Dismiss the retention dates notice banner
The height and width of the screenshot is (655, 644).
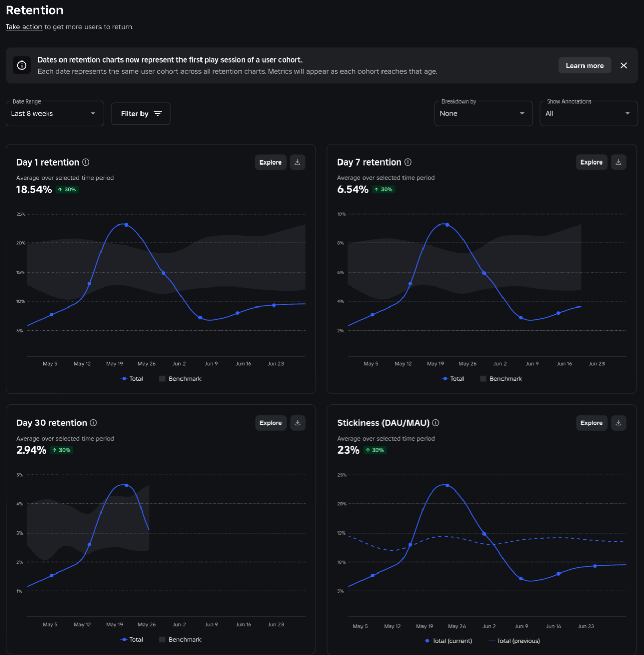pyautogui.click(x=623, y=66)
